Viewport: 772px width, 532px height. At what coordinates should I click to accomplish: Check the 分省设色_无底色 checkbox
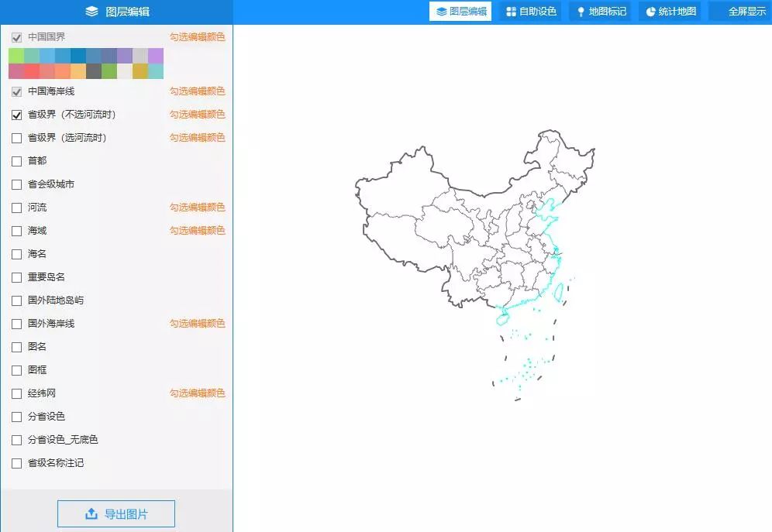pos(17,440)
